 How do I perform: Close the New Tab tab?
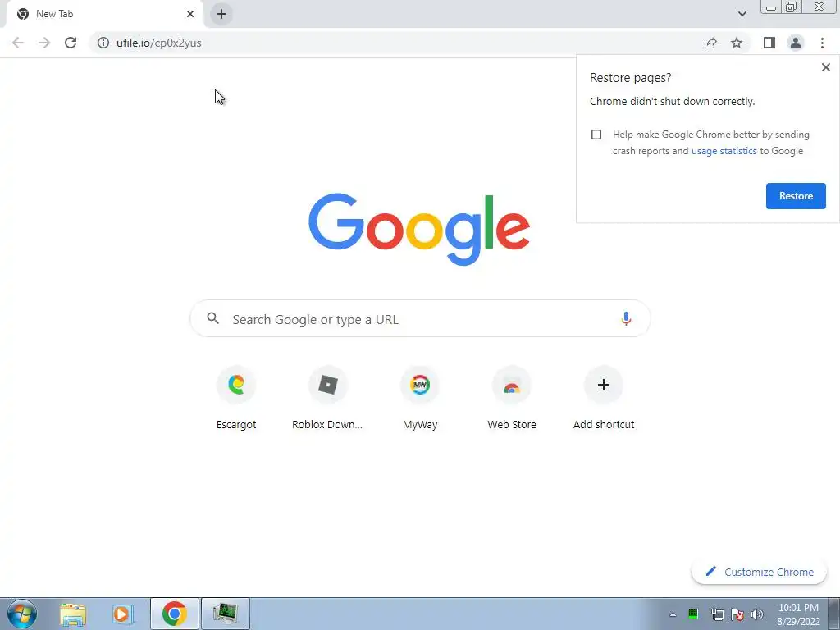point(190,14)
